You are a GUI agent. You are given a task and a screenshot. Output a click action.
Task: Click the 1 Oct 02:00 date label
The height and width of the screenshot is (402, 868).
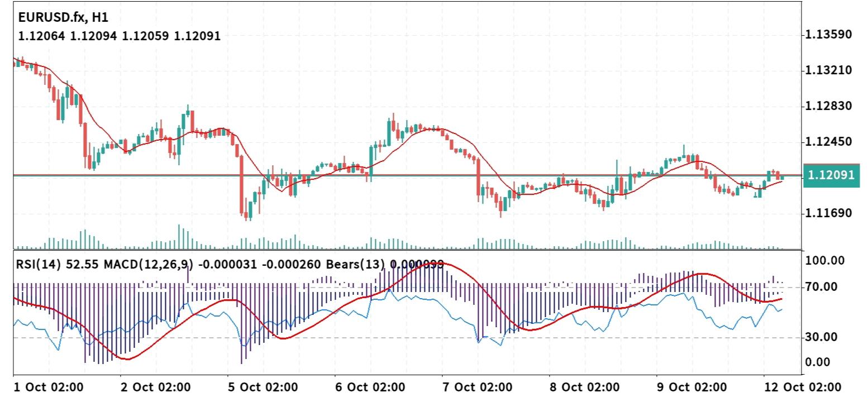point(49,387)
